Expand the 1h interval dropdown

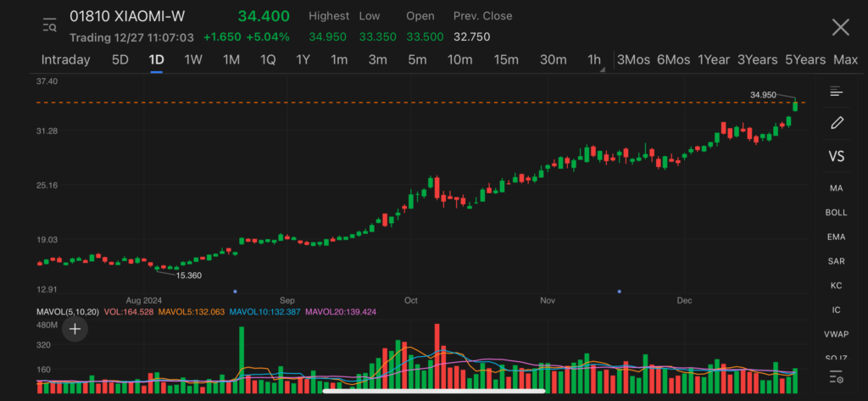[x=595, y=60]
